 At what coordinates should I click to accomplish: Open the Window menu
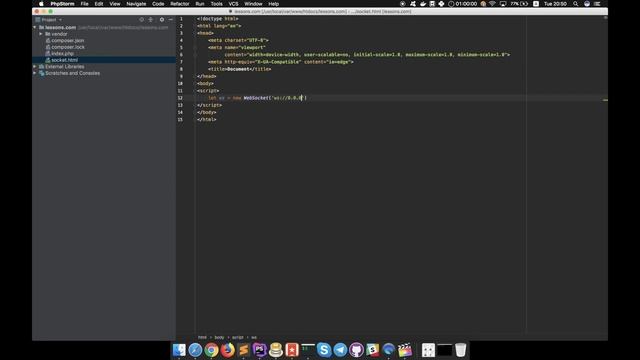(x=253, y=4)
